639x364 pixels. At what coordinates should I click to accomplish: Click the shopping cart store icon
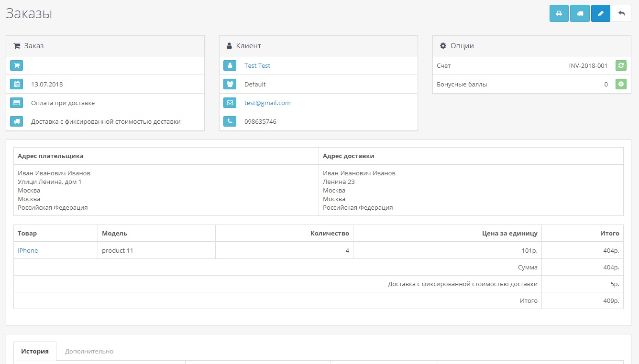(x=16, y=65)
